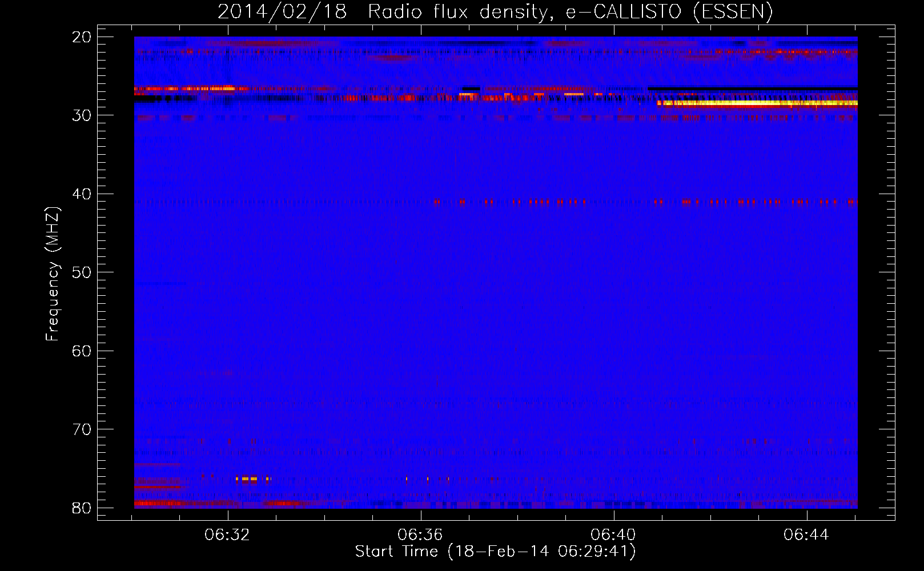Click the 06:40 time tick label

(x=613, y=535)
